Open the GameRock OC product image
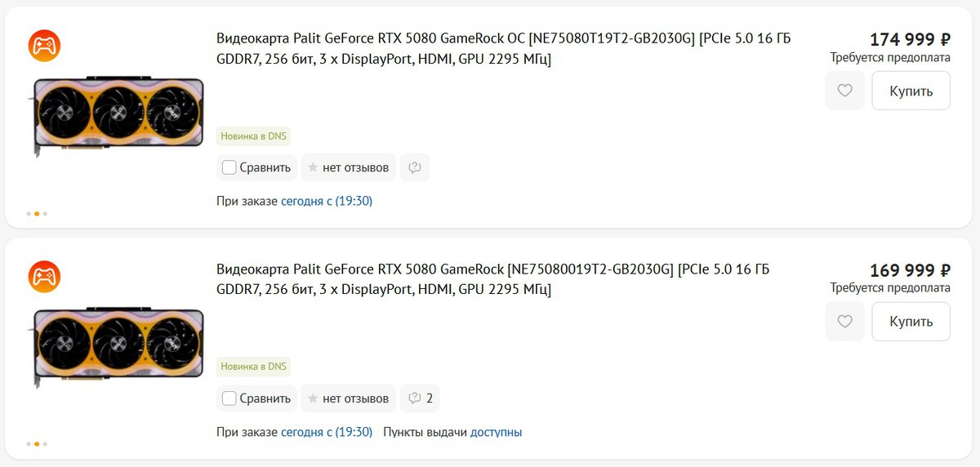Image resolution: width=980 pixels, height=467 pixels. 118,116
